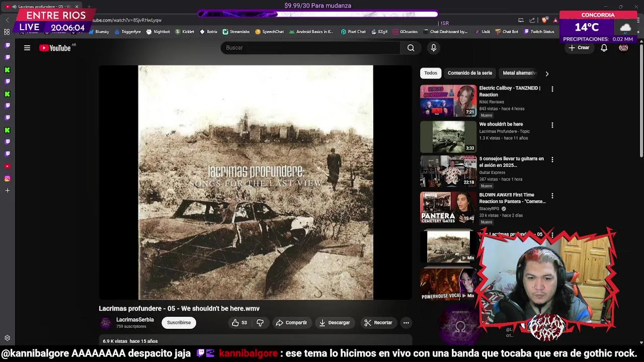Click the Compartir share button

291,323
